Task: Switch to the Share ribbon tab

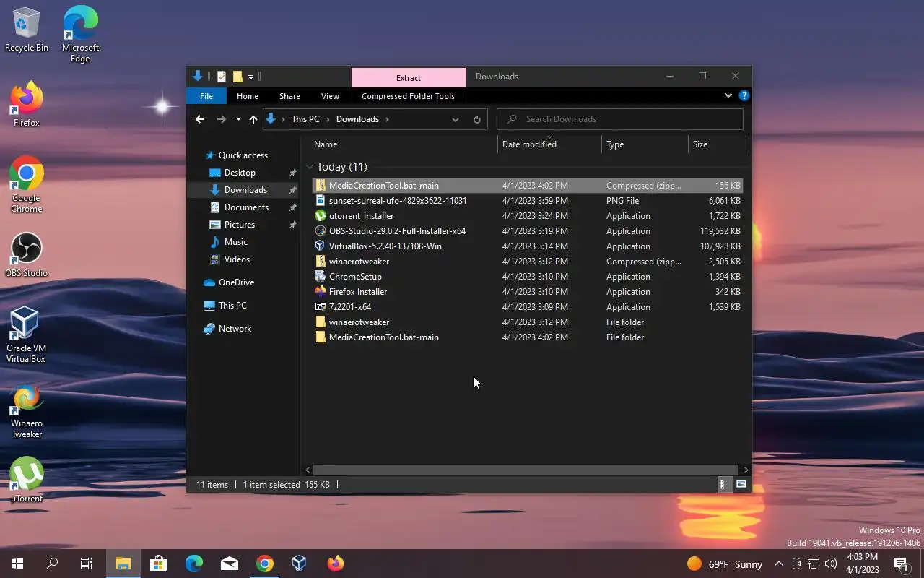Action: pyautogui.click(x=289, y=96)
